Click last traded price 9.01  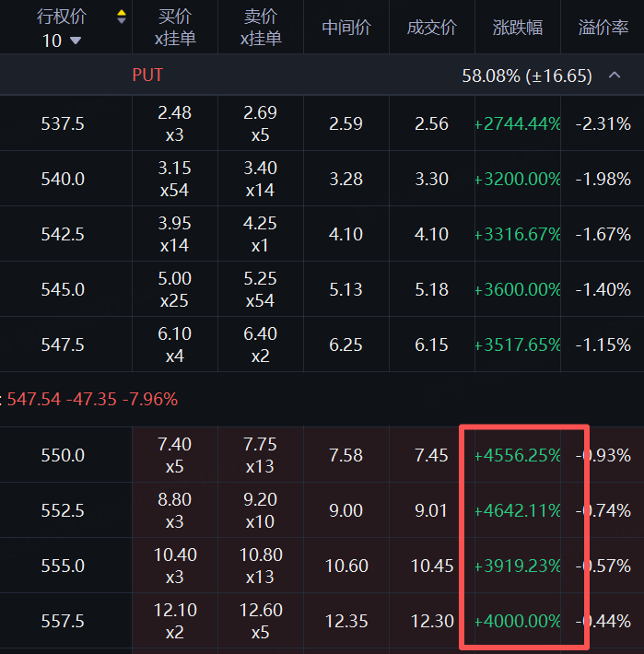pos(431,510)
